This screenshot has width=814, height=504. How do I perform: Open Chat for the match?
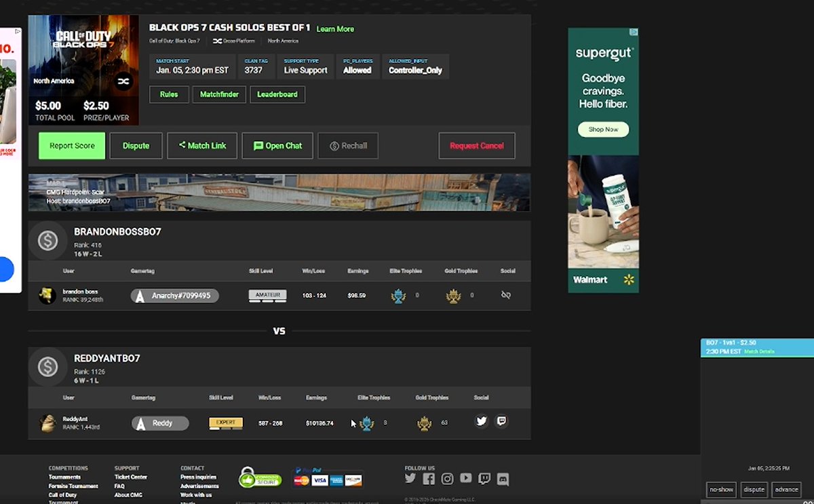pos(277,146)
